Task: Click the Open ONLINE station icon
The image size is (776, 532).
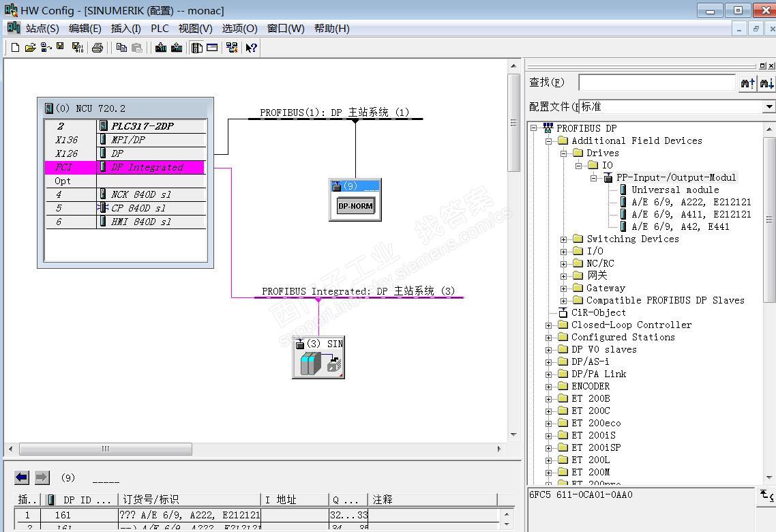Action: [x=46, y=48]
